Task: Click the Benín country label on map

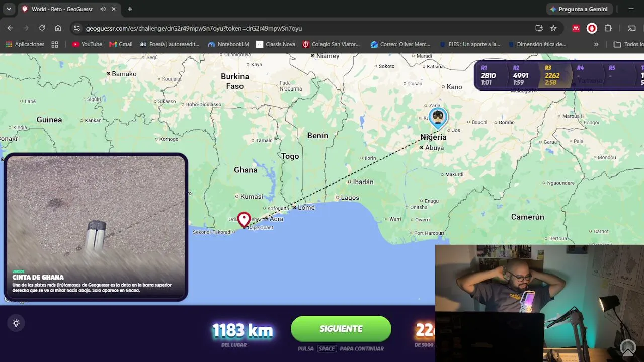Action: 317,136
